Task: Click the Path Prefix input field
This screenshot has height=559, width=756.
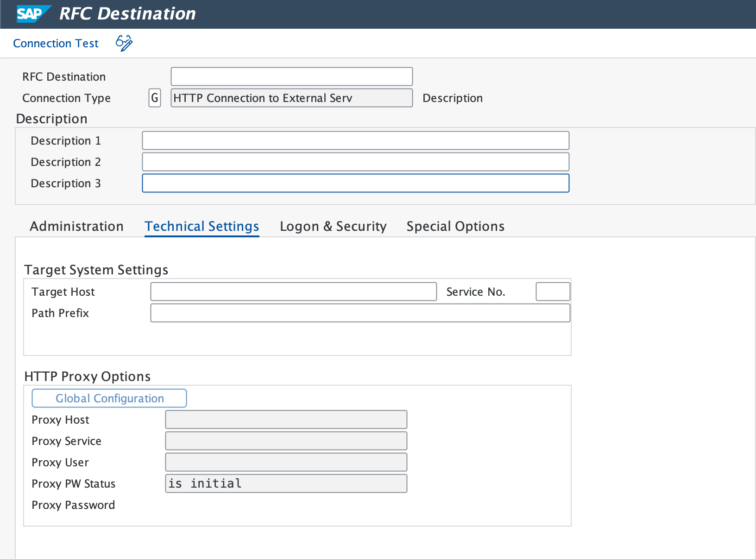Action: click(x=359, y=313)
